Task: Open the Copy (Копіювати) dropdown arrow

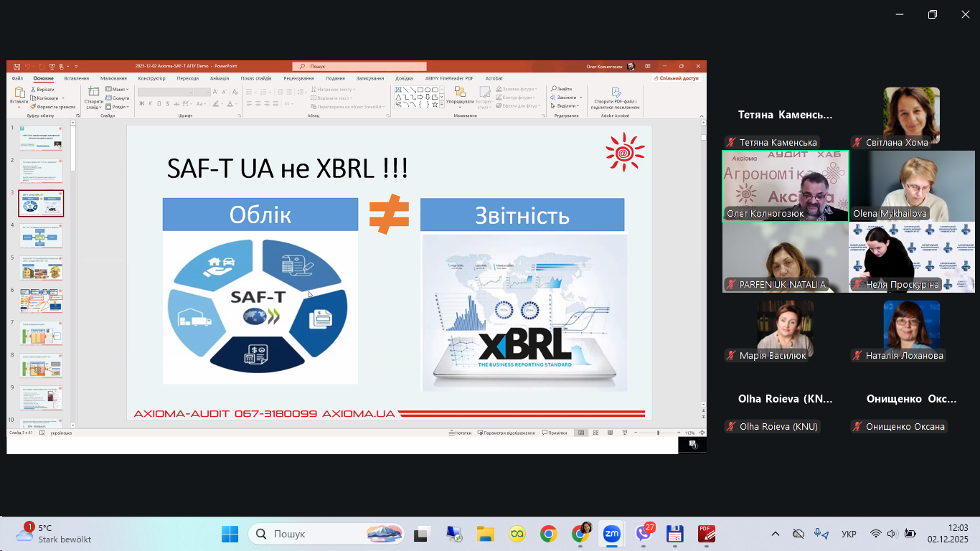Action: tap(62, 98)
